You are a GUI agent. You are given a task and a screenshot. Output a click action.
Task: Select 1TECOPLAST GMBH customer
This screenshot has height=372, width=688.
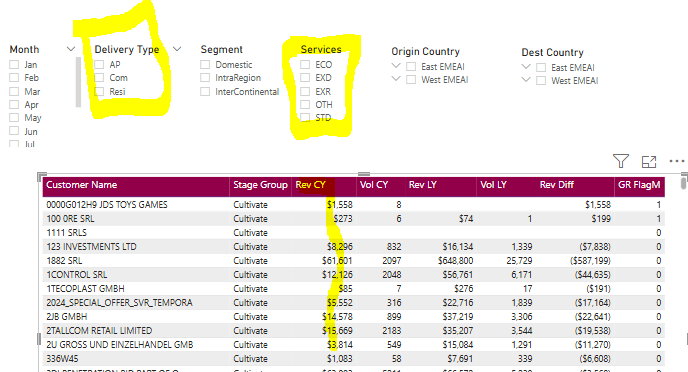point(85,289)
